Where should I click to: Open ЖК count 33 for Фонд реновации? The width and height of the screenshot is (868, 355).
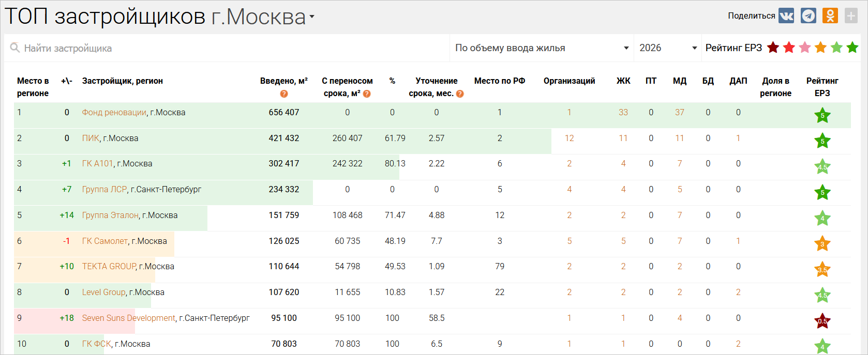coord(623,112)
